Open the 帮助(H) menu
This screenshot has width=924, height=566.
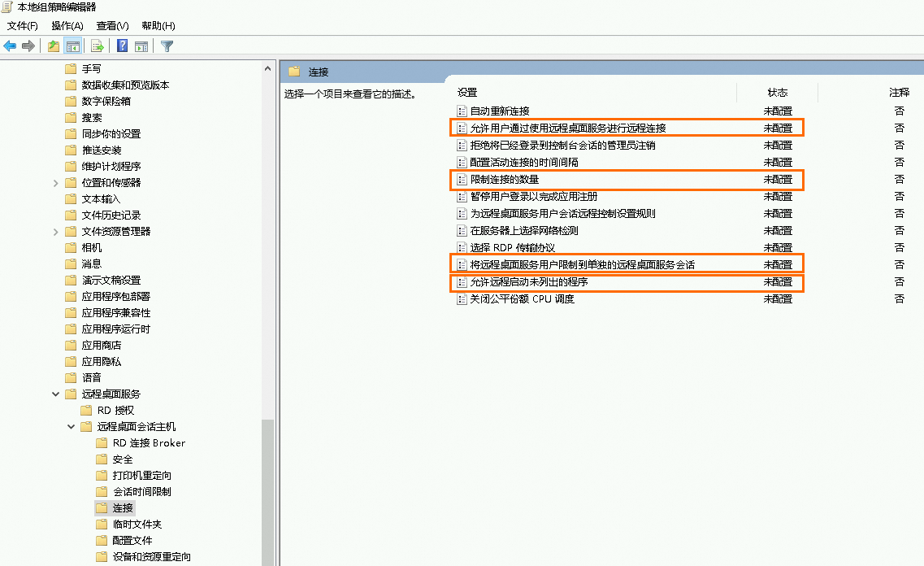tap(158, 26)
